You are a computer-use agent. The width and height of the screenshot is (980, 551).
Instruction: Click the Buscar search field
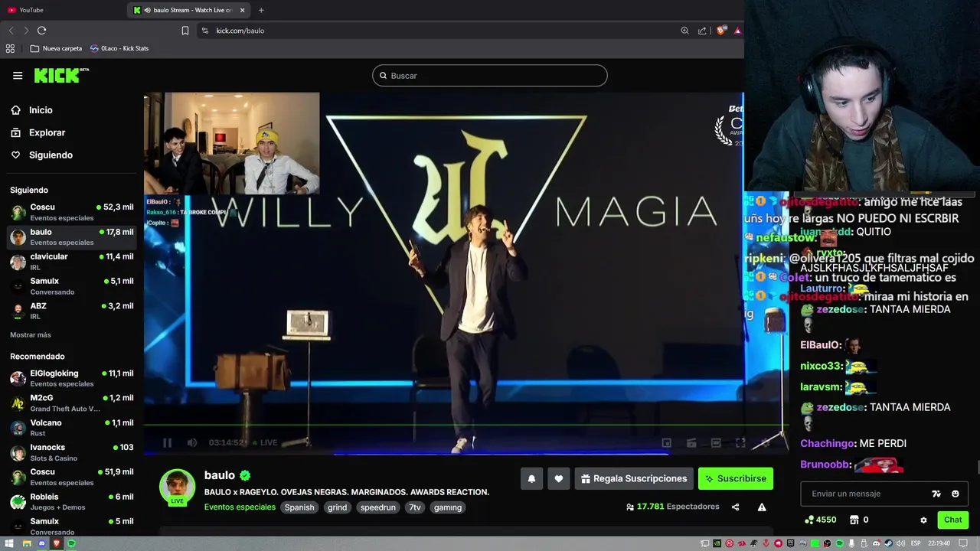[x=490, y=76]
